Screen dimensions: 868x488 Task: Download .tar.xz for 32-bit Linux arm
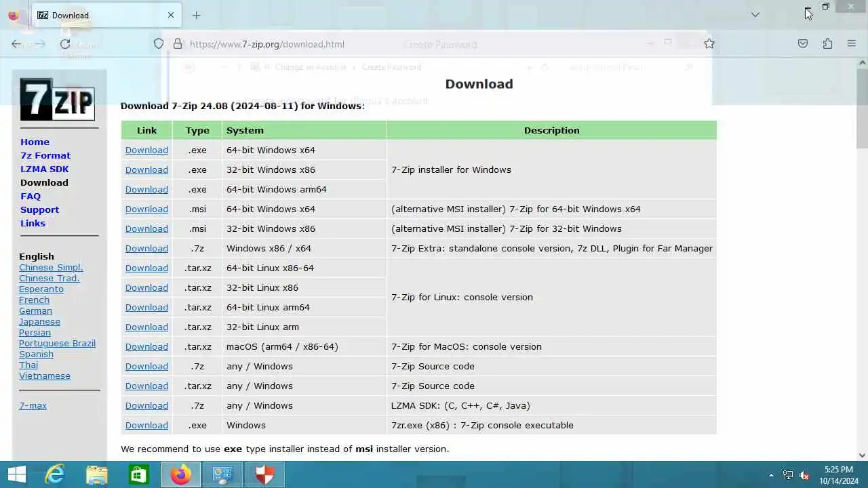[x=146, y=327]
